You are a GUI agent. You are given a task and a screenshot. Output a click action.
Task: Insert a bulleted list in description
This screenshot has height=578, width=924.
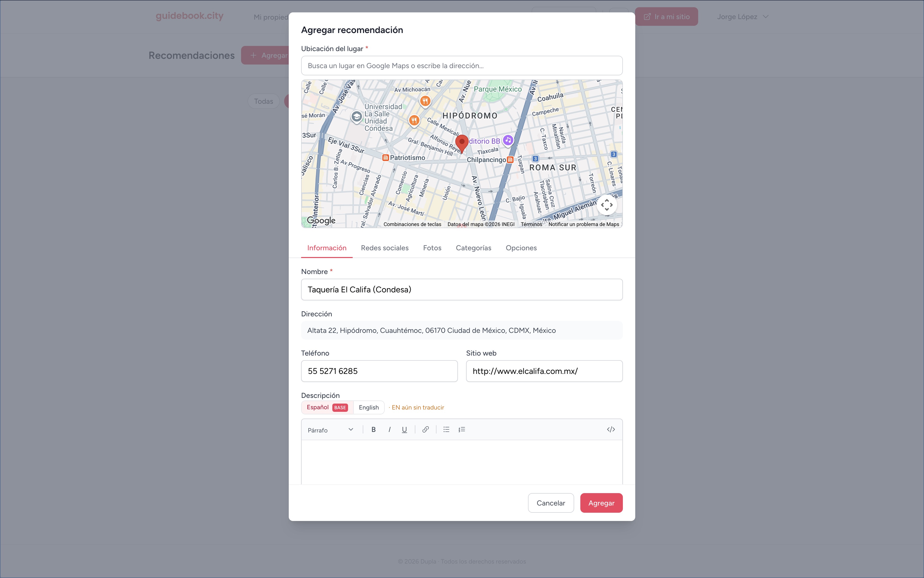[446, 430]
